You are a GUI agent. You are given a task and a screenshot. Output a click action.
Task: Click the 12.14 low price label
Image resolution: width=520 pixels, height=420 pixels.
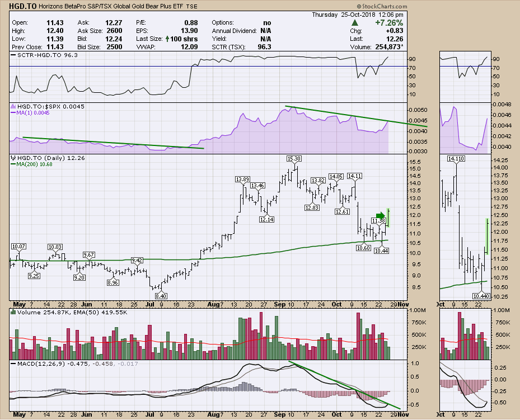[x=266, y=219]
